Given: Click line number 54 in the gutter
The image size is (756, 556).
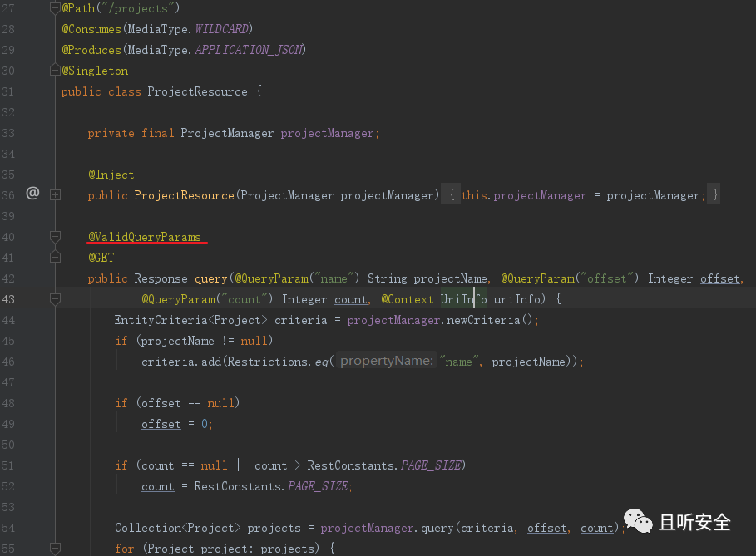Looking at the screenshot, I should tap(8, 528).
